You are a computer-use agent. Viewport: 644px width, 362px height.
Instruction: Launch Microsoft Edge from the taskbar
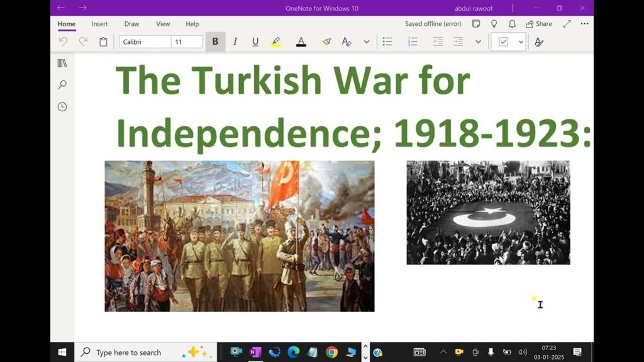tap(293, 352)
